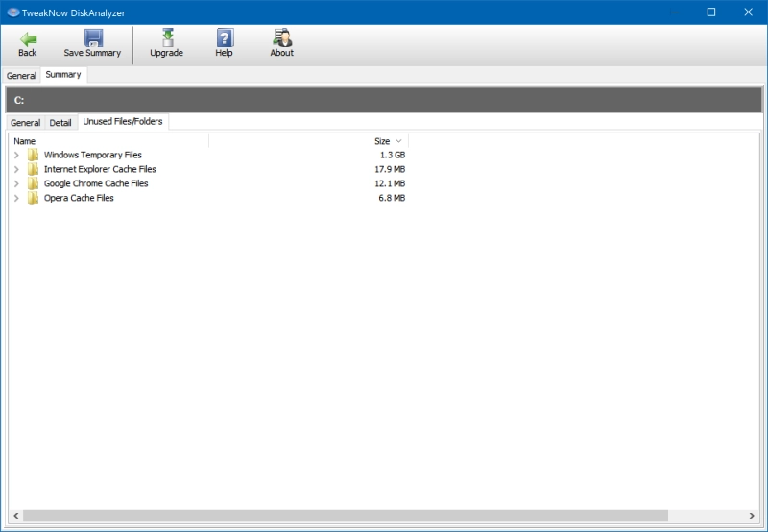Click the Size column header label

click(382, 141)
